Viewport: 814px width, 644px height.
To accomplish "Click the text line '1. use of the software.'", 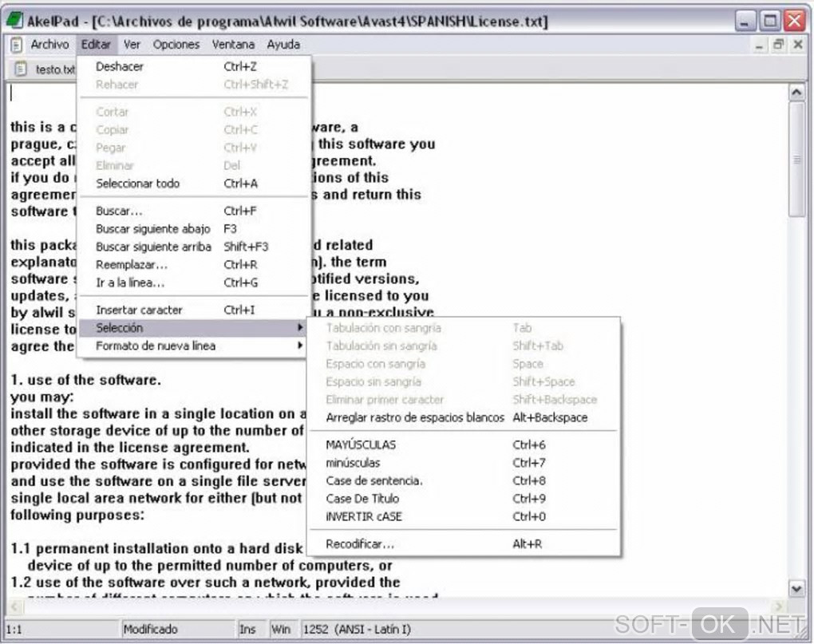I will pyautogui.click(x=86, y=380).
